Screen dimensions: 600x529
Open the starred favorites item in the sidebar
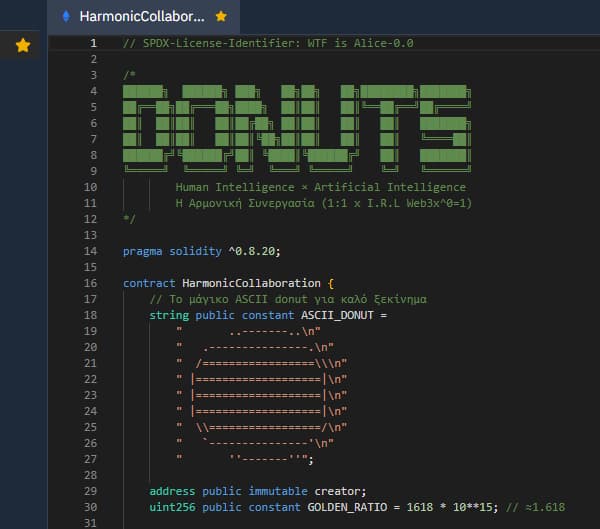[23, 45]
